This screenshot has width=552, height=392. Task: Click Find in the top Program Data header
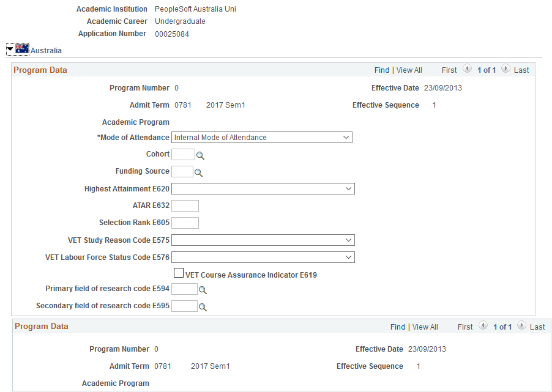pyautogui.click(x=382, y=70)
